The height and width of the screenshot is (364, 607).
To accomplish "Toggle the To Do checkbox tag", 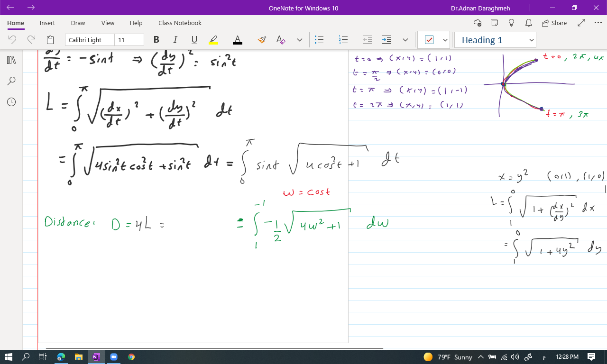I will coord(429,40).
